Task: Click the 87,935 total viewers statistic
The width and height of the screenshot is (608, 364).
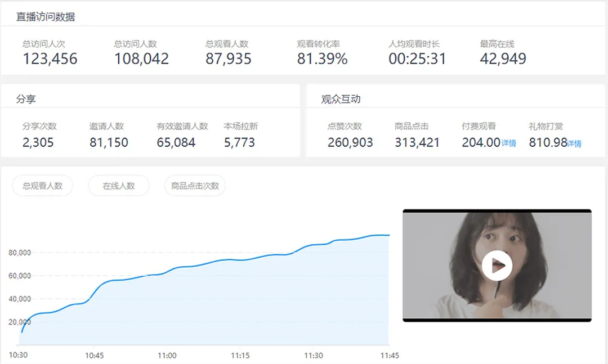Action: coord(229,59)
